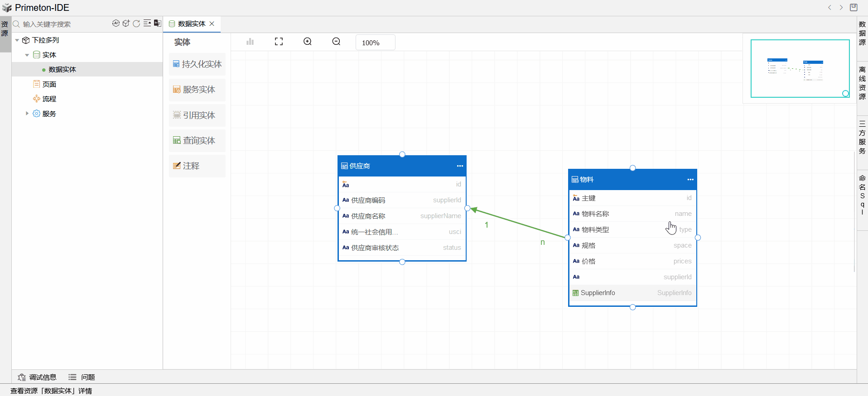Click the add-module cube icon
The image size is (868, 396).
pyautogui.click(x=126, y=24)
